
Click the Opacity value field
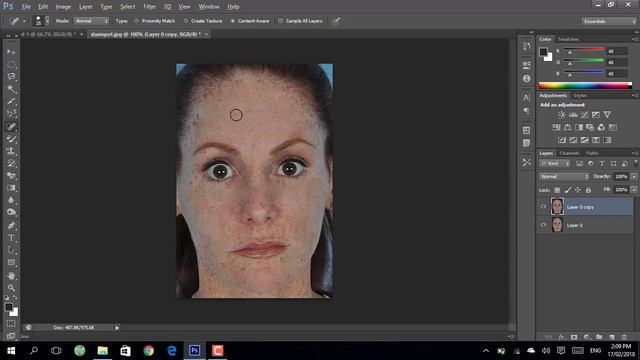pyautogui.click(x=621, y=176)
